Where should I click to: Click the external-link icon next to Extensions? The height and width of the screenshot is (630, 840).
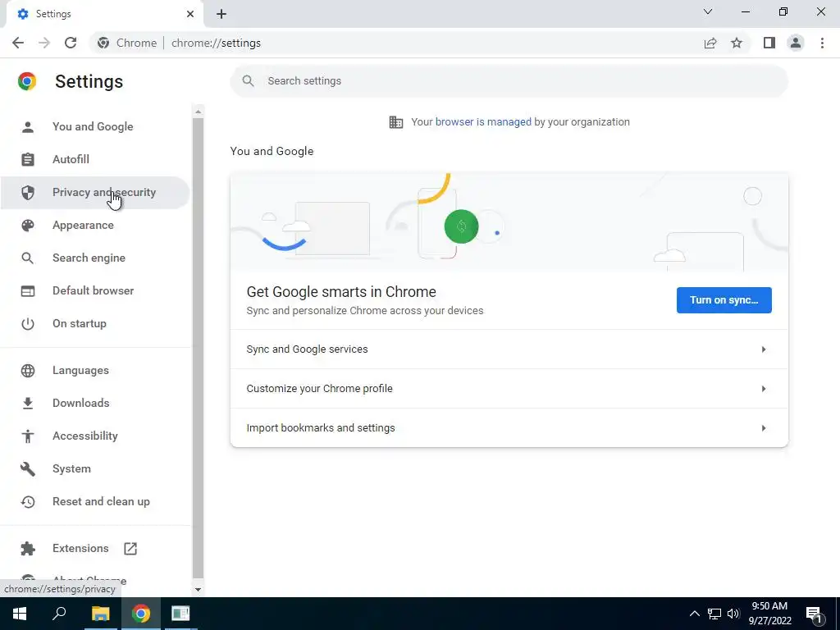(x=130, y=549)
